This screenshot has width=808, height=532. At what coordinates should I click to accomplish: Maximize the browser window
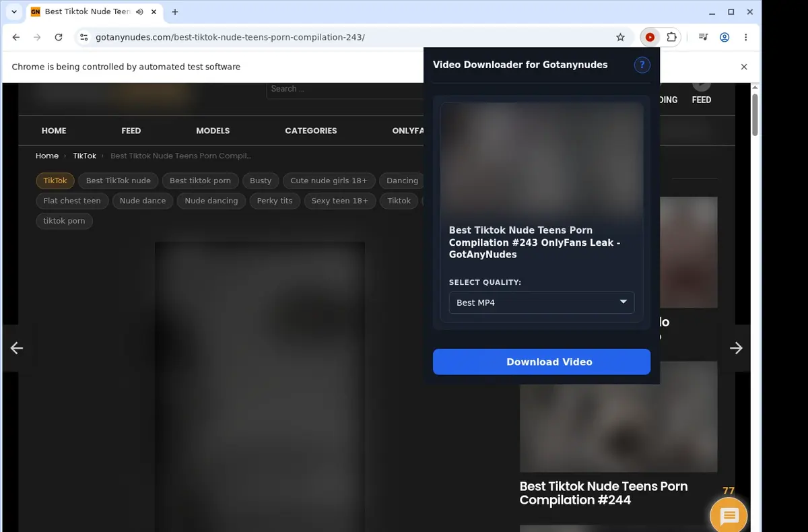731,12
